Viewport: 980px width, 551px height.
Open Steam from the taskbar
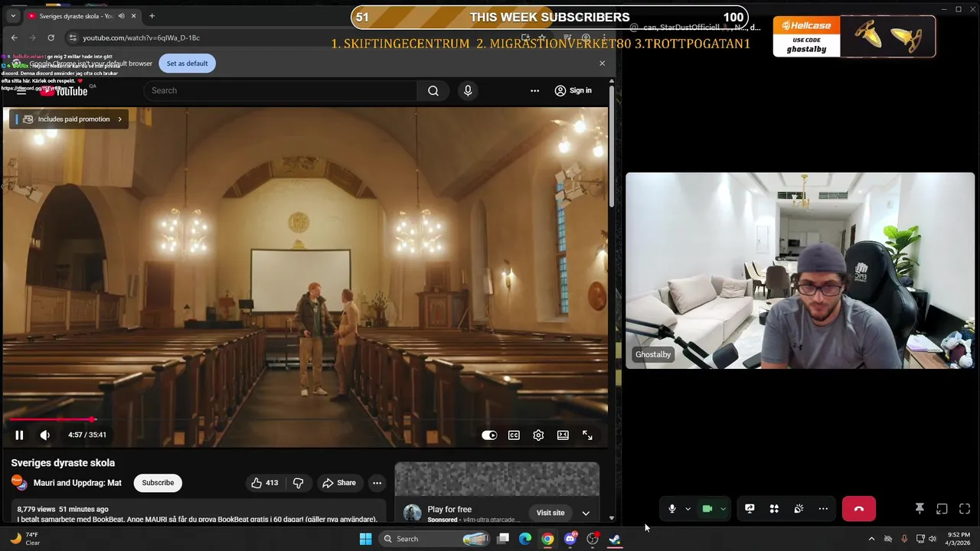point(615,539)
